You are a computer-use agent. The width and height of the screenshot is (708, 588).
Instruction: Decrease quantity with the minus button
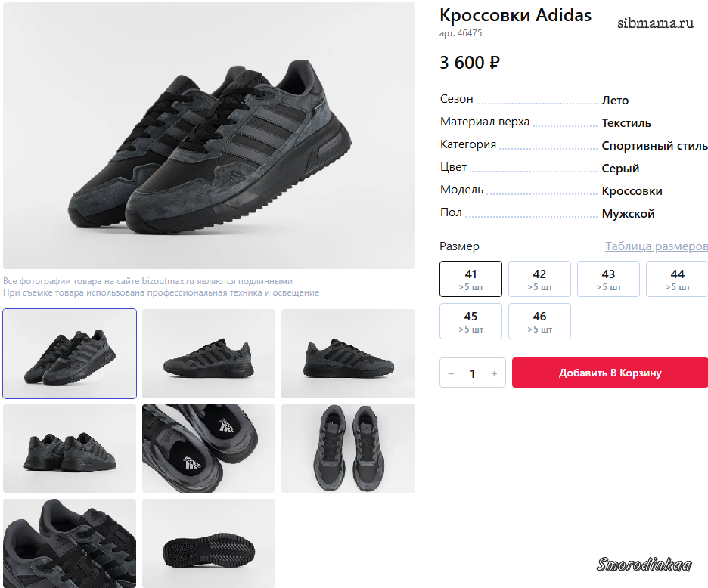pos(452,373)
